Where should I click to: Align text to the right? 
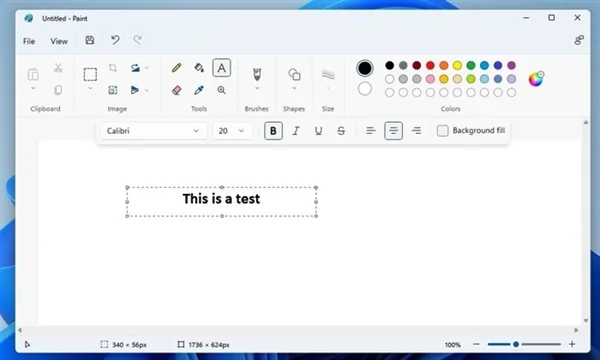click(416, 131)
